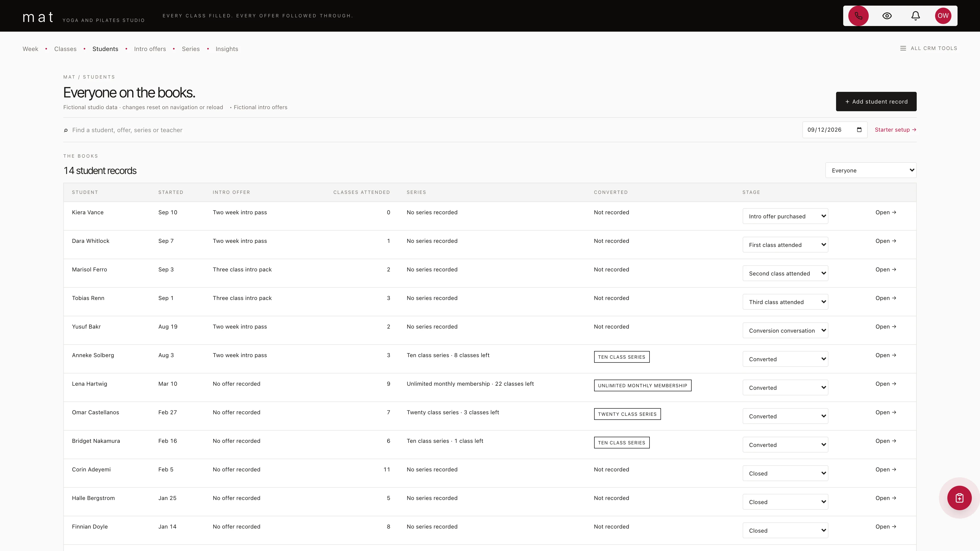Screen dimensions: 980x551
Task: Open Anneke Solberg's Converted stage dropdown
Action: pyautogui.click(x=785, y=359)
